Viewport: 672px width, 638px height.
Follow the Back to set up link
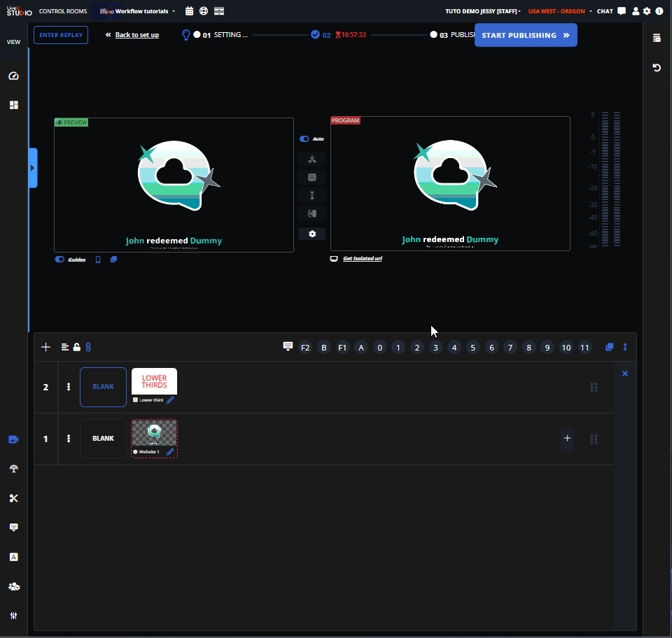[x=136, y=35]
